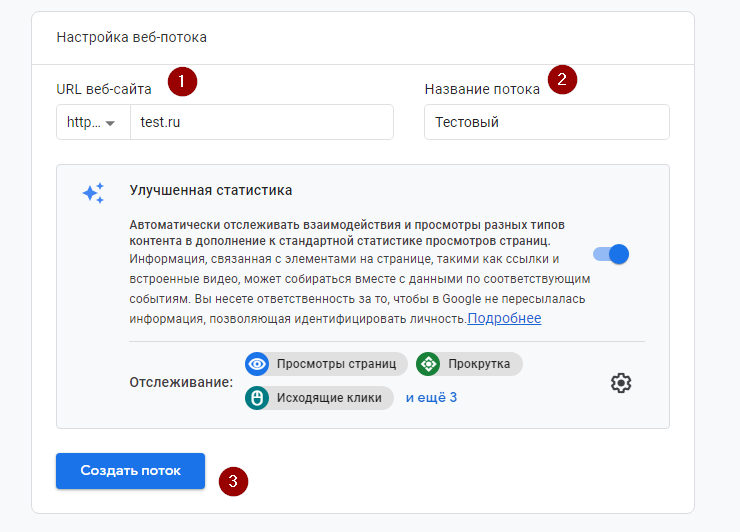Screen dimensions: 740x532
Task: Click the red marker numbered 2
Action: coord(562,80)
